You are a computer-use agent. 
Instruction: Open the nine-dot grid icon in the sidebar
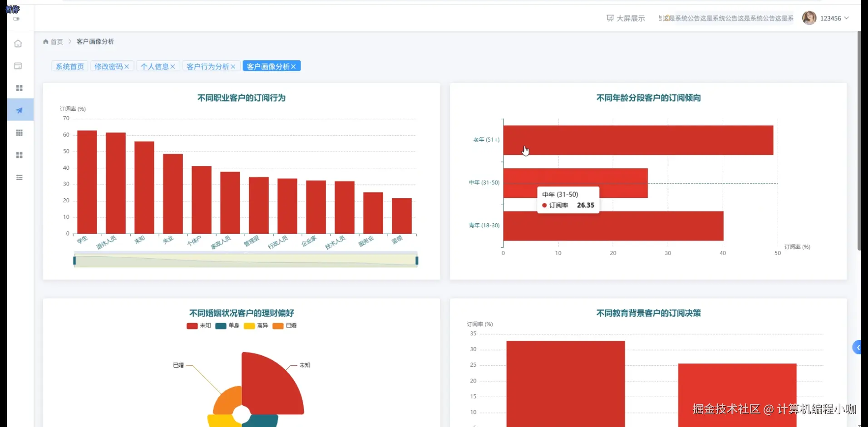[x=19, y=133]
